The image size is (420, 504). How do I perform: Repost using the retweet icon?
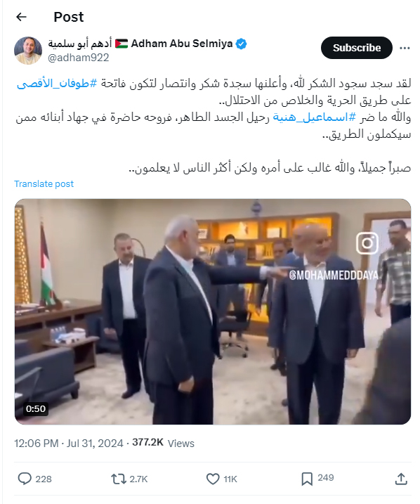click(x=119, y=479)
